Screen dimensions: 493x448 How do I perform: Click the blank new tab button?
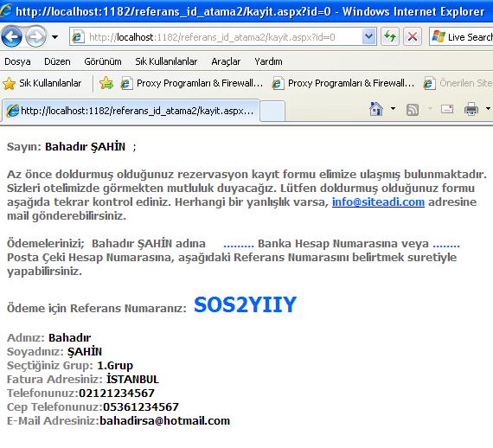[x=272, y=111]
